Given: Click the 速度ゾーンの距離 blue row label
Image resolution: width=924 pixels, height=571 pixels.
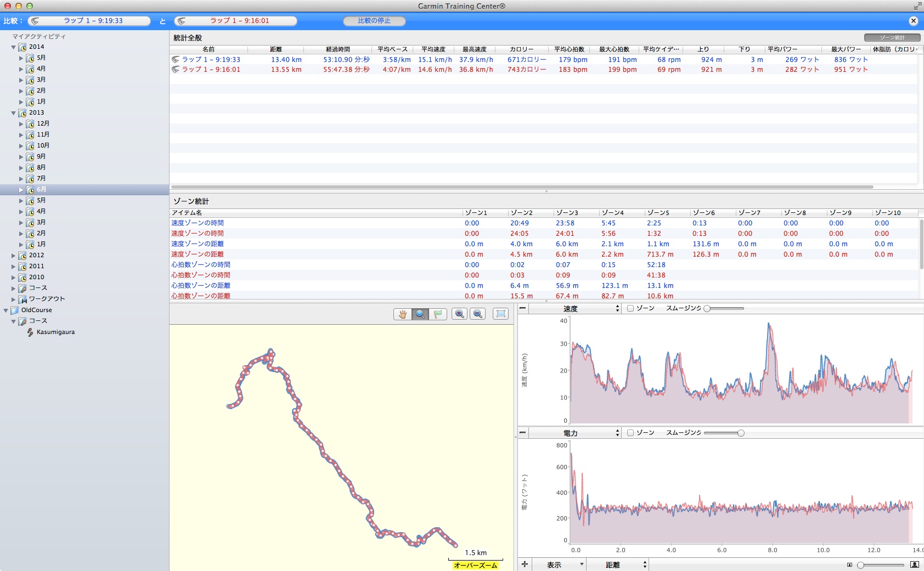Looking at the screenshot, I should click(198, 244).
